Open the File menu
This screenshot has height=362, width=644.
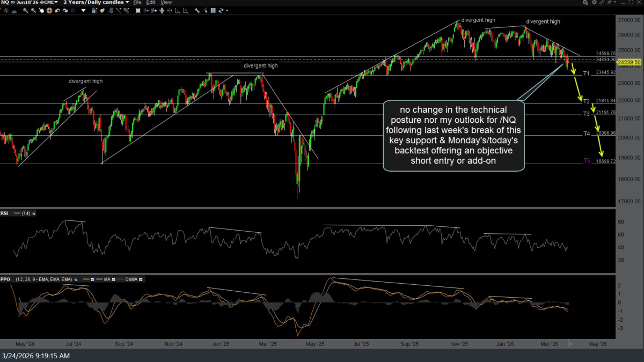(x=137, y=3)
